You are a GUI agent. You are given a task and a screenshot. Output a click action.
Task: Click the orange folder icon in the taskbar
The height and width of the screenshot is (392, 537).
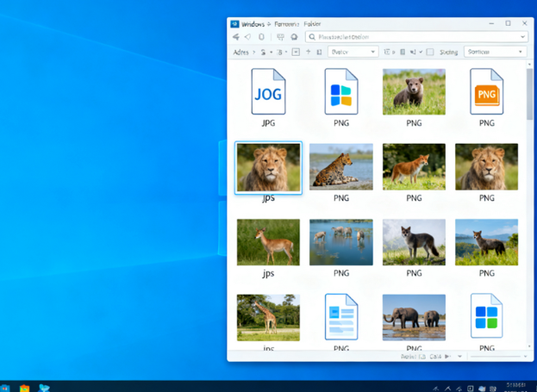(24, 388)
